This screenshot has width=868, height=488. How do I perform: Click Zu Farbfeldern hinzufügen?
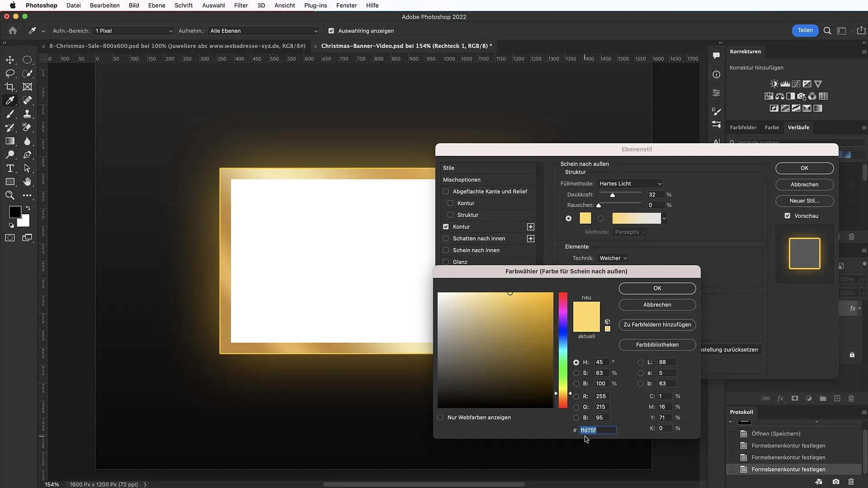(657, 325)
